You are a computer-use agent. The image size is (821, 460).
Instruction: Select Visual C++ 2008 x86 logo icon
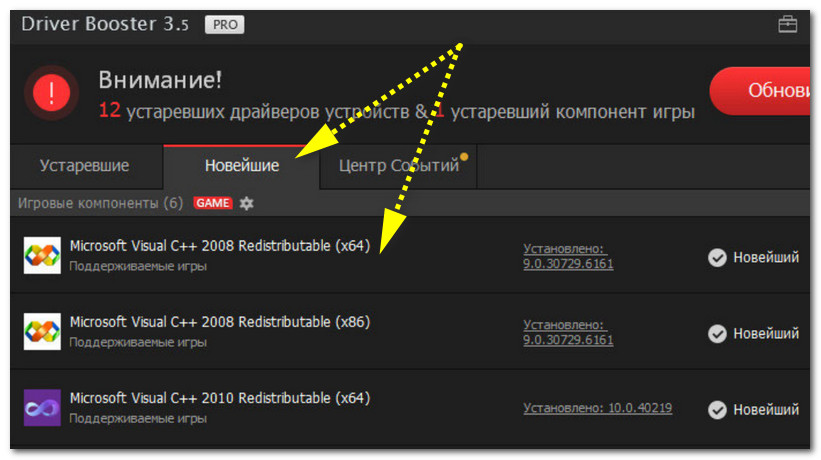coord(42,331)
